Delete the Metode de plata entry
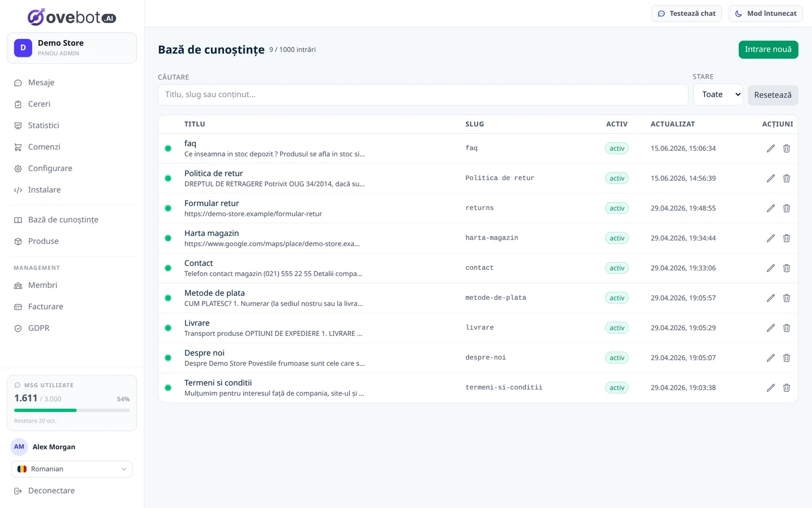The height and width of the screenshot is (508, 812). click(787, 298)
